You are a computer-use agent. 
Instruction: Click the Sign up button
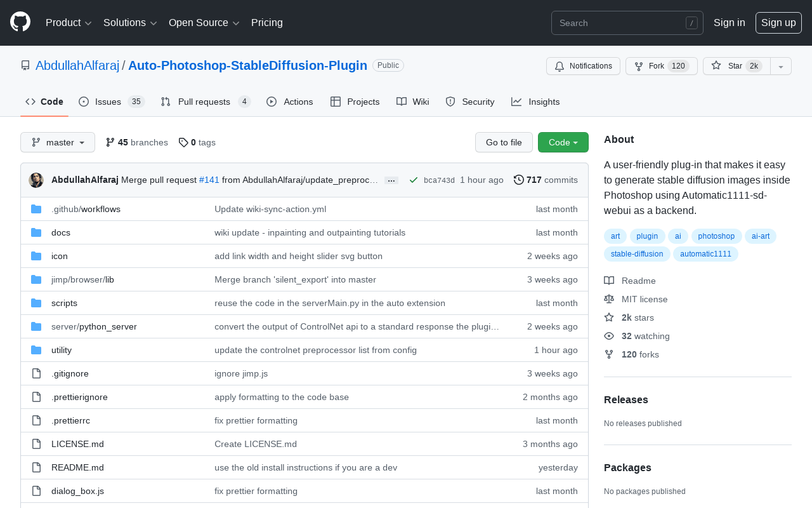click(778, 23)
